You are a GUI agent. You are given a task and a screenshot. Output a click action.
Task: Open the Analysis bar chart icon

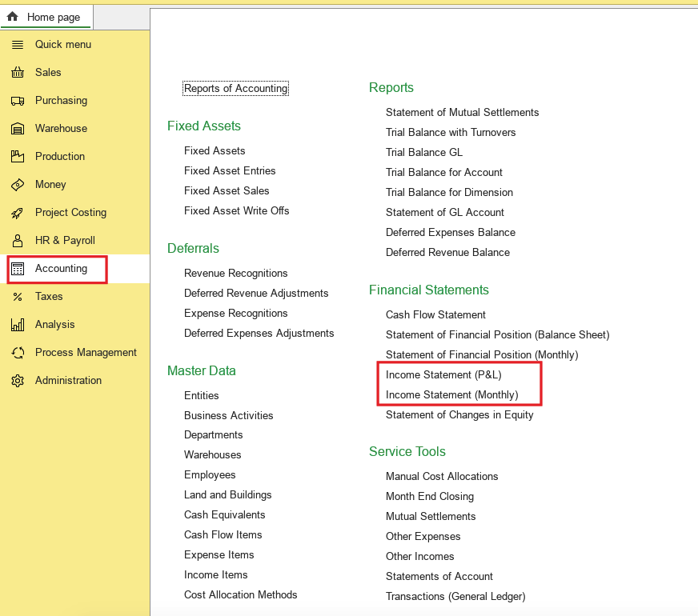[18, 324]
